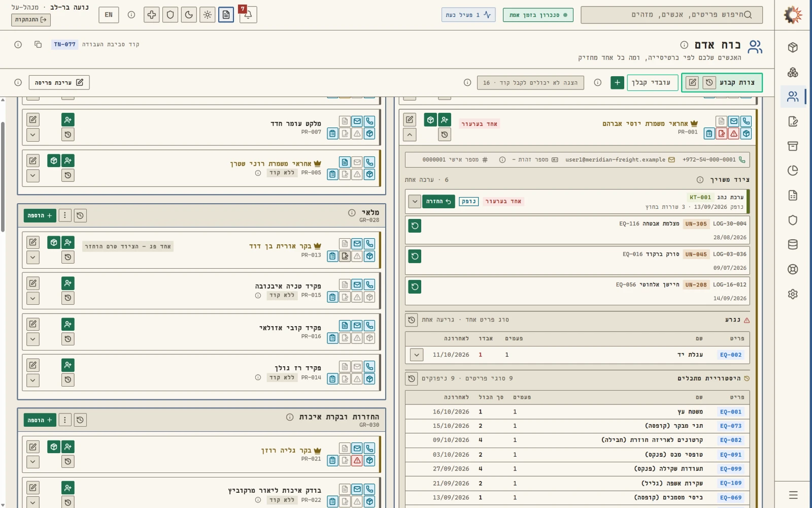Click the box icon on card PR-005
Viewport: 812px width, 508px height.
(370, 174)
